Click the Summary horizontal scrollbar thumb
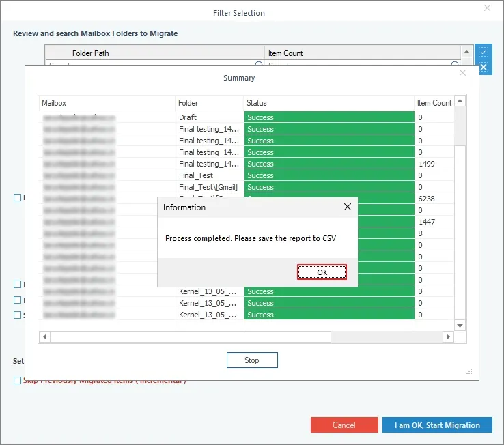The image size is (504, 445). (x=191, y=336)
